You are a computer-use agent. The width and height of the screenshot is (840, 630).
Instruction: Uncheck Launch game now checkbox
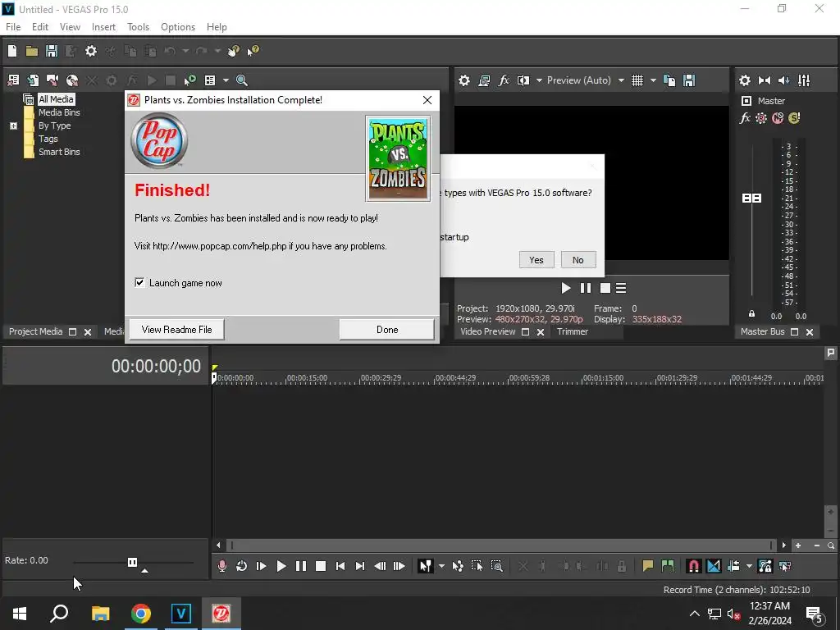[x=139, y=282]
